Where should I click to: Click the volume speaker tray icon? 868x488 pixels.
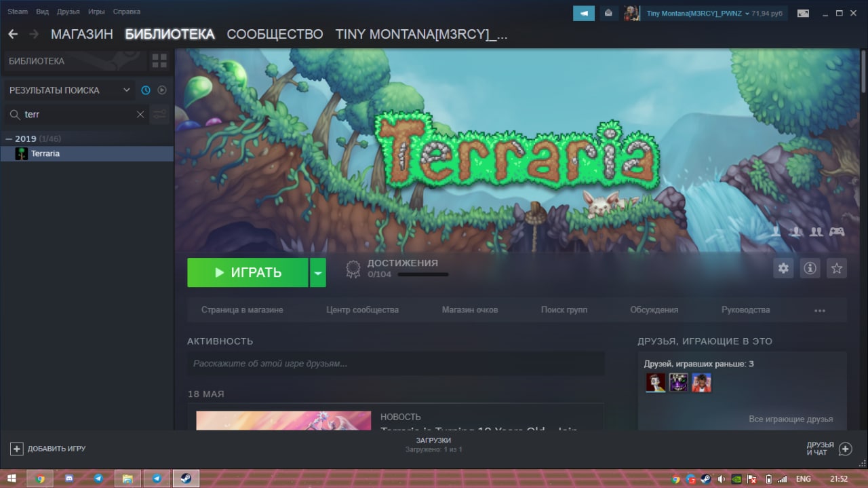pos(721,479)
